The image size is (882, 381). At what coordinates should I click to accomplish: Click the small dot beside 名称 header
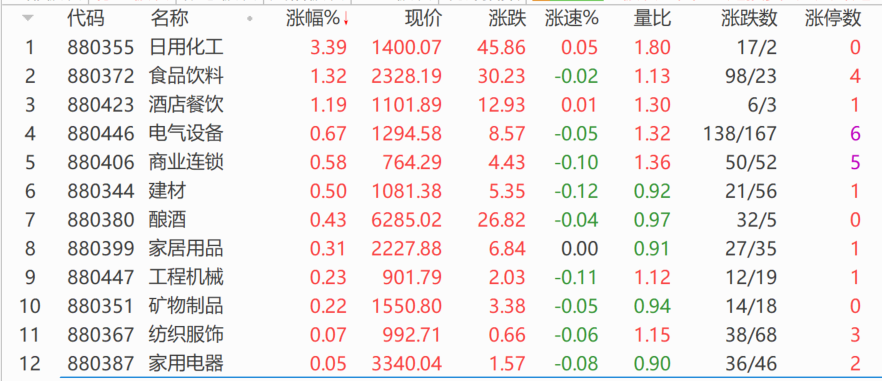tap(250, 20)
